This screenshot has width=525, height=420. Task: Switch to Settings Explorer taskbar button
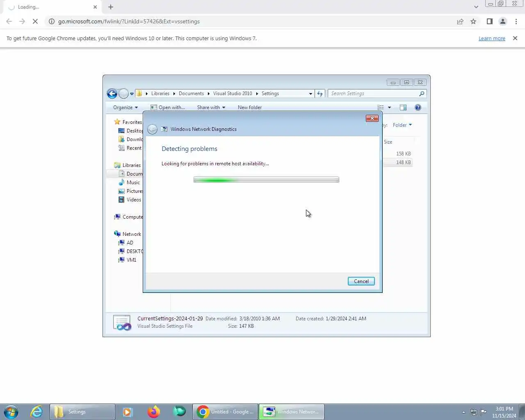(82, 412)
